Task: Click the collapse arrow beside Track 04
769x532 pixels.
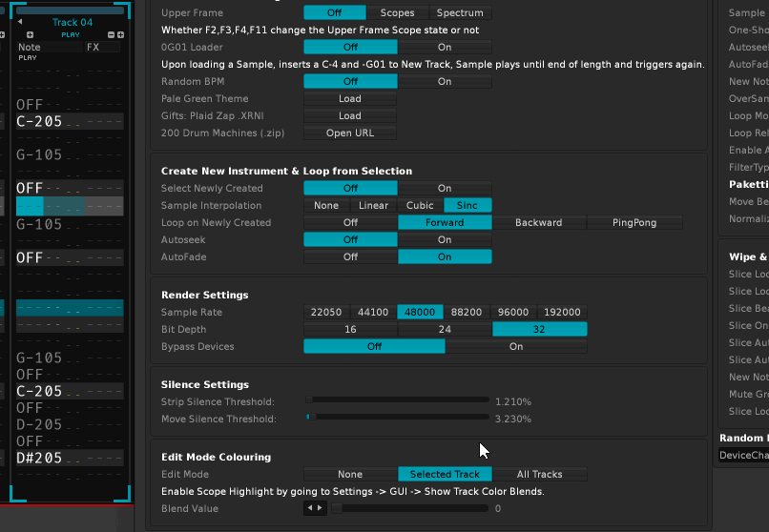Action: 20,22
